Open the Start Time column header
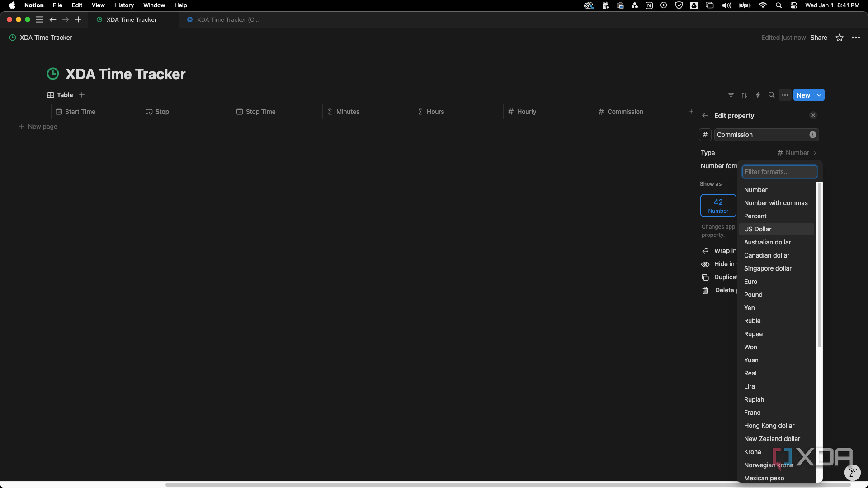 [96, 112]
